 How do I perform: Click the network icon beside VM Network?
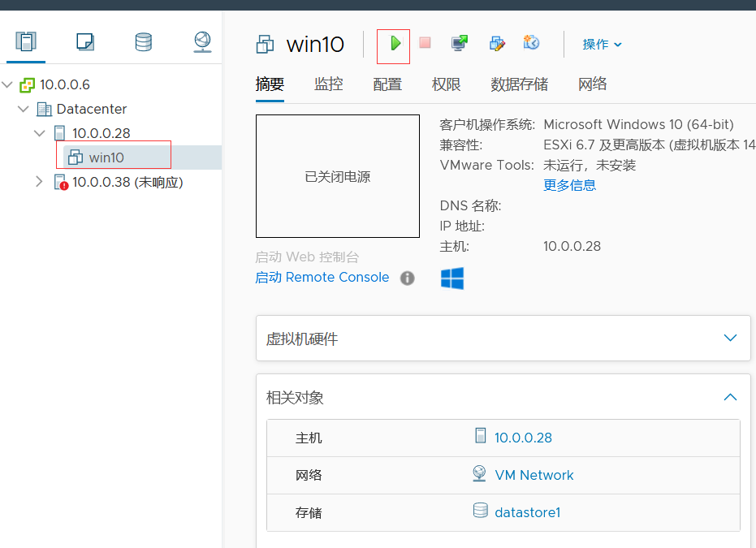pyautogui.click(x=479, y=473)
